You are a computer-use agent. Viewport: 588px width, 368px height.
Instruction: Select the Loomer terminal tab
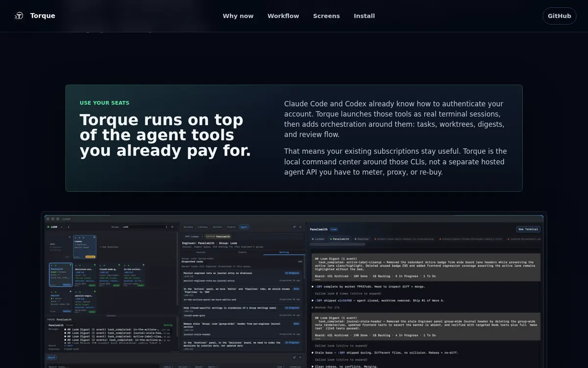[x=318, y=239]
